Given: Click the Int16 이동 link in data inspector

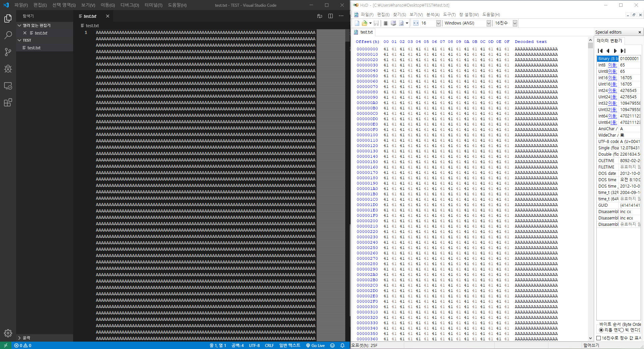Looking at the screenshot, I should pos(612,78).
